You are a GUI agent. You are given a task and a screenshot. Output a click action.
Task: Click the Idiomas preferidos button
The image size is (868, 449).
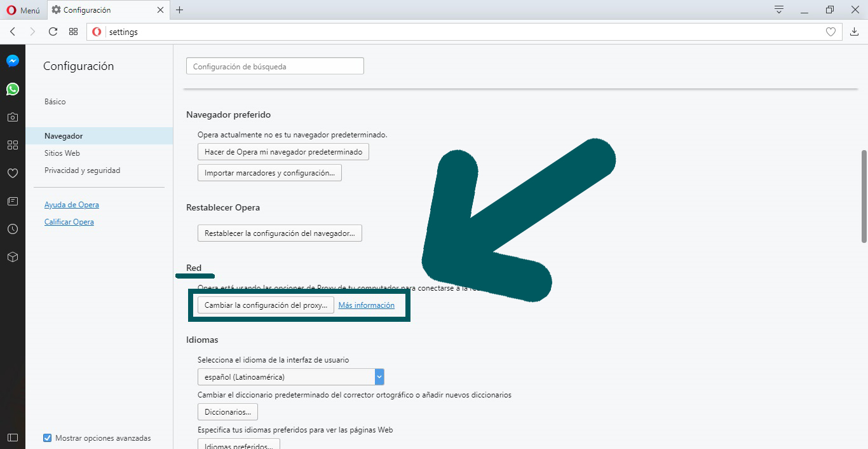click(x=239, y=445)
